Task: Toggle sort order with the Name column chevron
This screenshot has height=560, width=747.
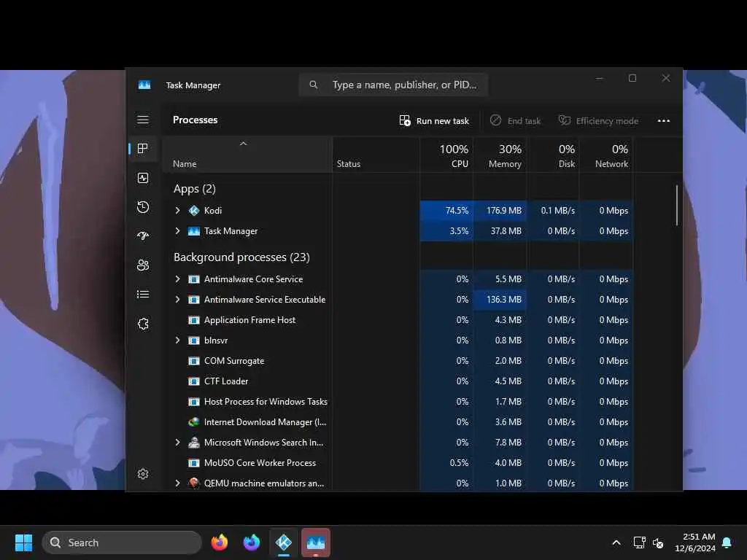Action: pyautogui.click(x=243, y=144)
